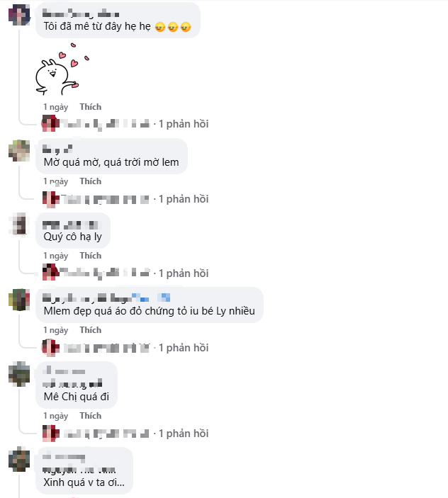448x498 pixels.
Task: Open avatar beside 'Xinh quá v ta ơi' comment
Action: pyautogui.click(x=19, y=459)
